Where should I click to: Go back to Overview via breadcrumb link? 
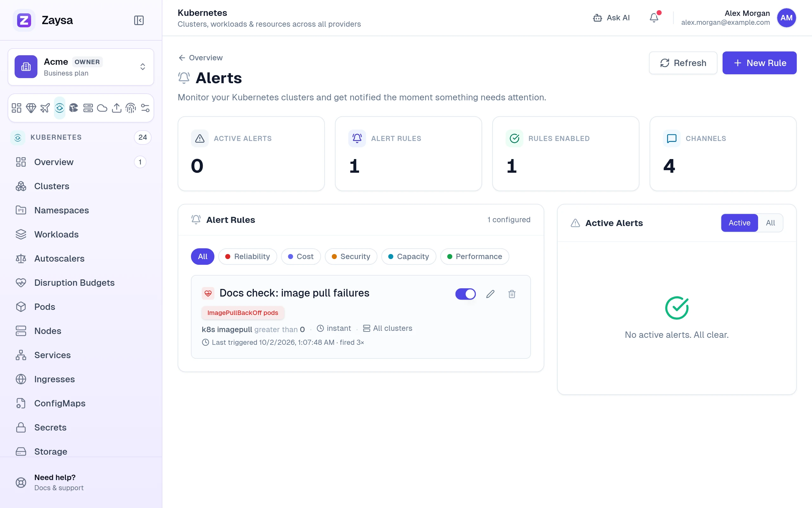pos(200,58)
